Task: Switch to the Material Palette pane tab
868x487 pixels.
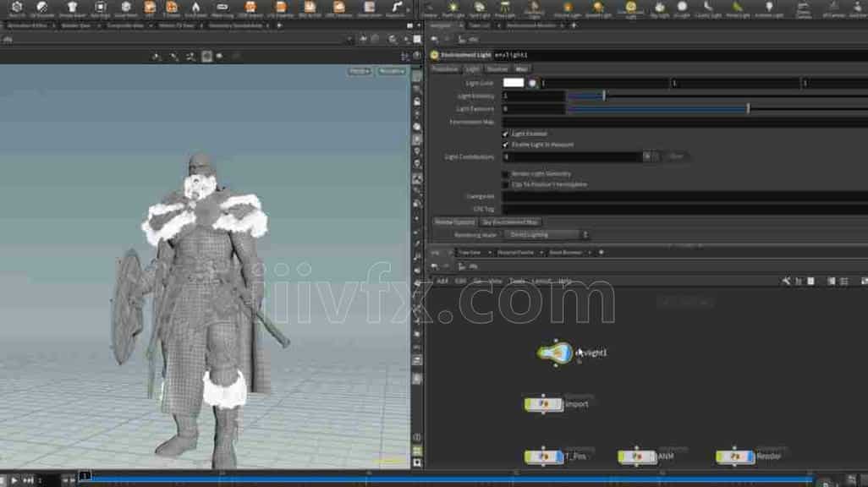Action: 515,253
